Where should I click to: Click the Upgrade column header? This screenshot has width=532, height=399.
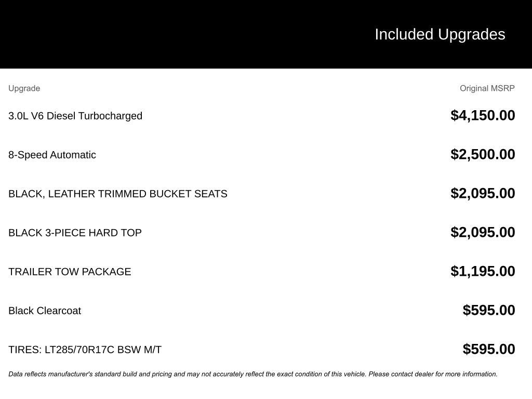(x=24, y=88)
